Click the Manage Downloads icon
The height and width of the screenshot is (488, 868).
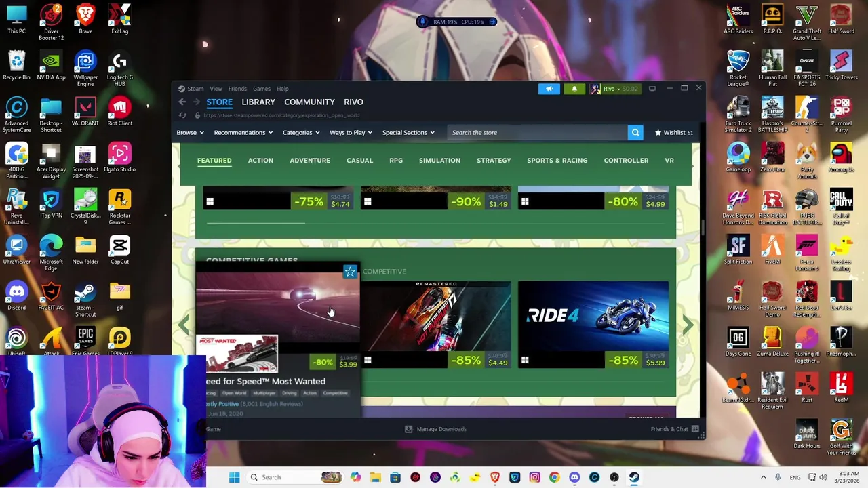click(408, 429)
